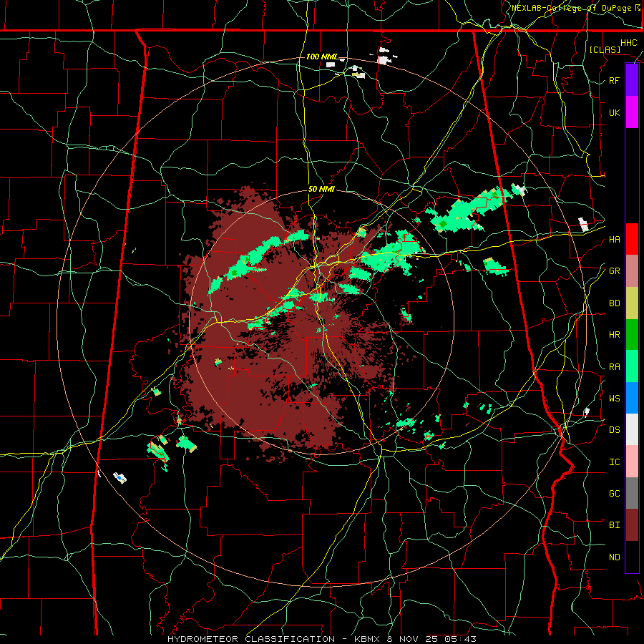Screen dimensions: 644x644
Task: Click the 50 NMI range ring label
Action: coord(321,190)
